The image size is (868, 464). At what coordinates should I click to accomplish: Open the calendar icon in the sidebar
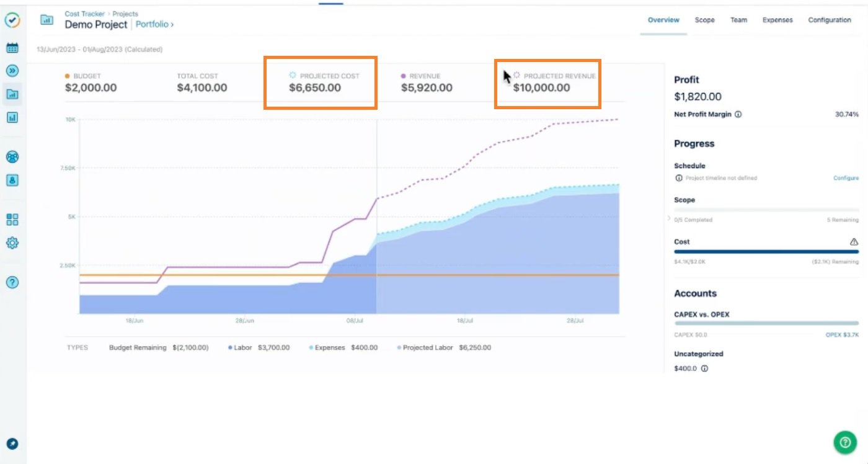(12, 48)
